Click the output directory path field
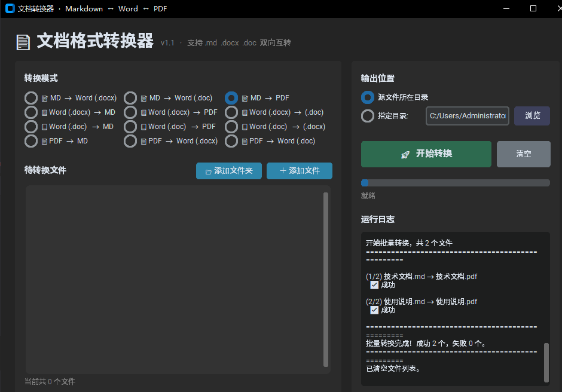 [x=468, y=116]
